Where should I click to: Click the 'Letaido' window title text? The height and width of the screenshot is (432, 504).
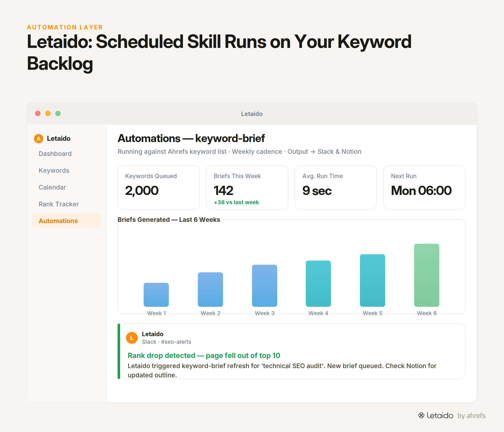(x=252, y=114)
